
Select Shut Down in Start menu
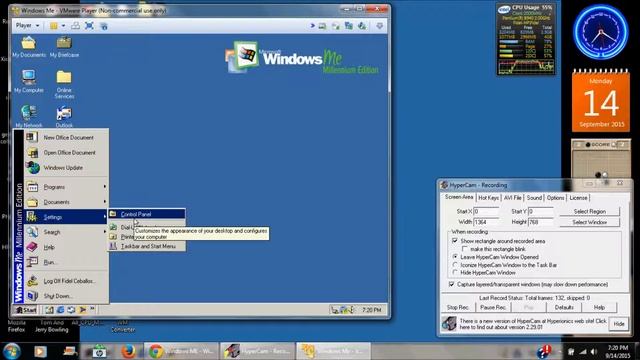(x=66, y=296)
